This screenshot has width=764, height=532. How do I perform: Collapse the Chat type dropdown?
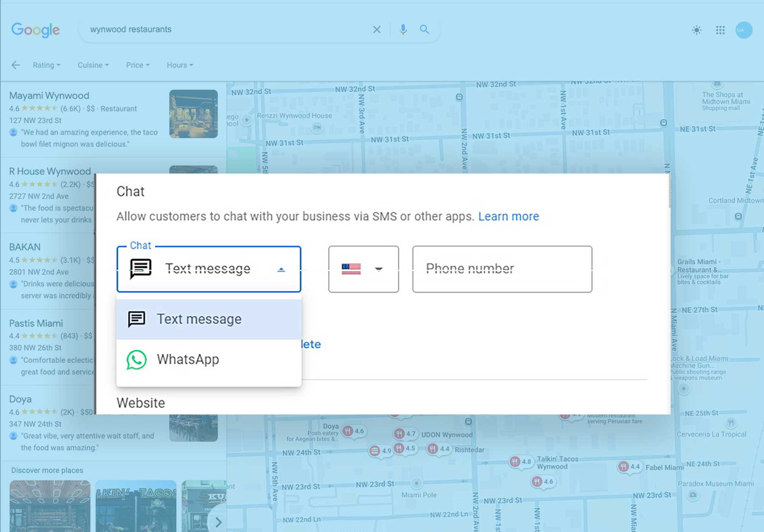tap(281, 269)
